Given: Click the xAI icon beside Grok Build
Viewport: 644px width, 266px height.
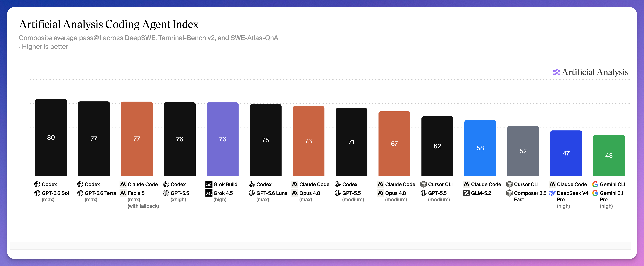Looking at the screenshot, I should [209, 184].
